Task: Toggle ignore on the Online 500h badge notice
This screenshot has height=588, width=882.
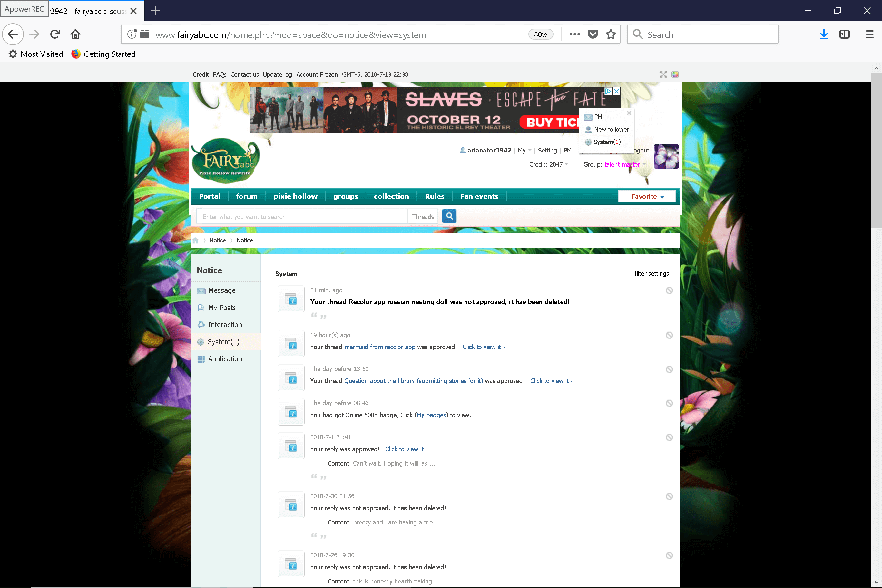Action: (670, 403)
